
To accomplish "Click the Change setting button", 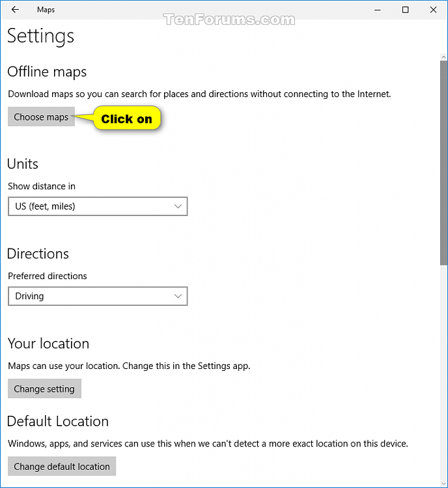I will (x=44, y=388).
